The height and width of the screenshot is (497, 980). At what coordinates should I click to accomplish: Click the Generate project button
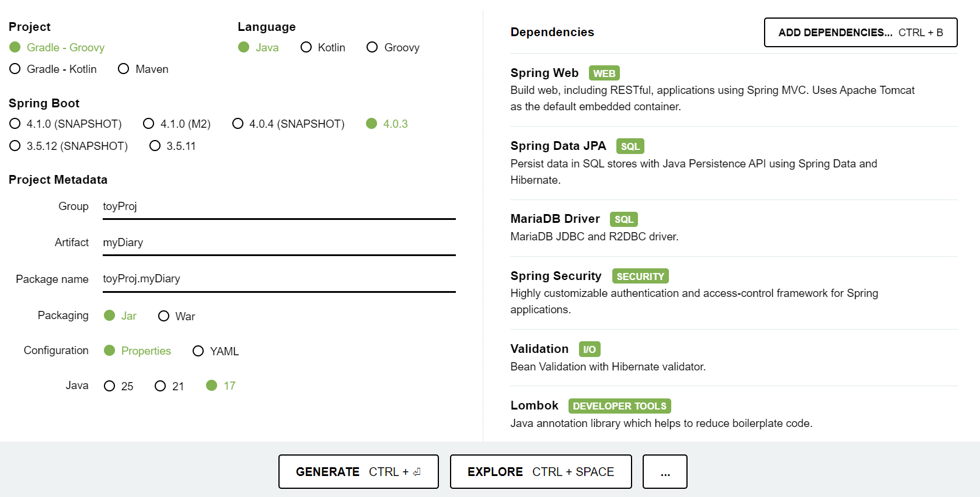point(358,471)
